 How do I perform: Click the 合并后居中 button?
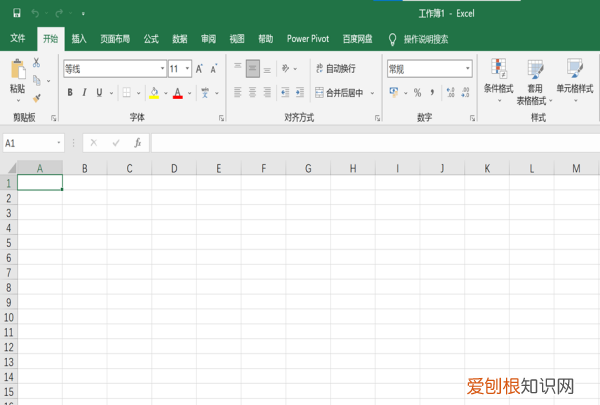click(339, 93)
